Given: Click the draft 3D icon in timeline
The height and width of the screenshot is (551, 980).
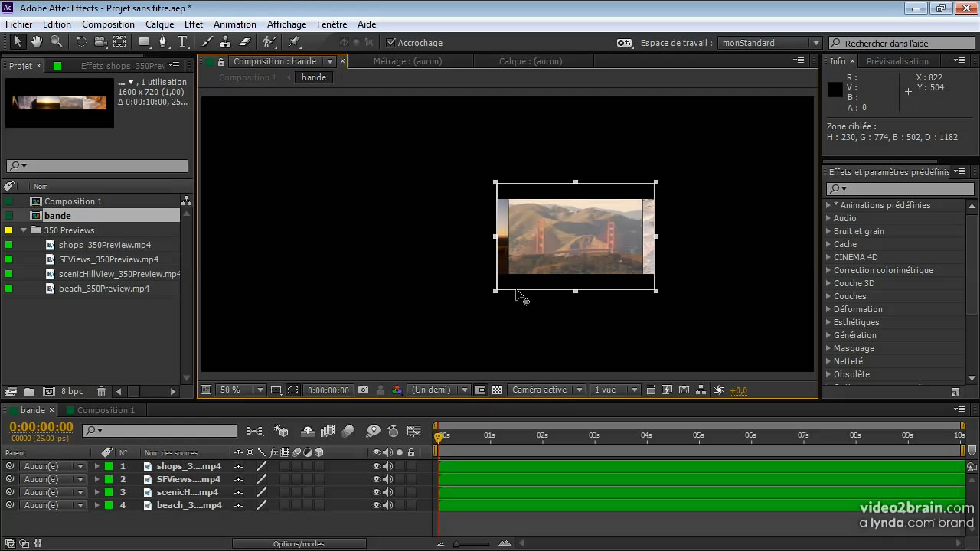Looking at the screenshot, I should (281, 432).
